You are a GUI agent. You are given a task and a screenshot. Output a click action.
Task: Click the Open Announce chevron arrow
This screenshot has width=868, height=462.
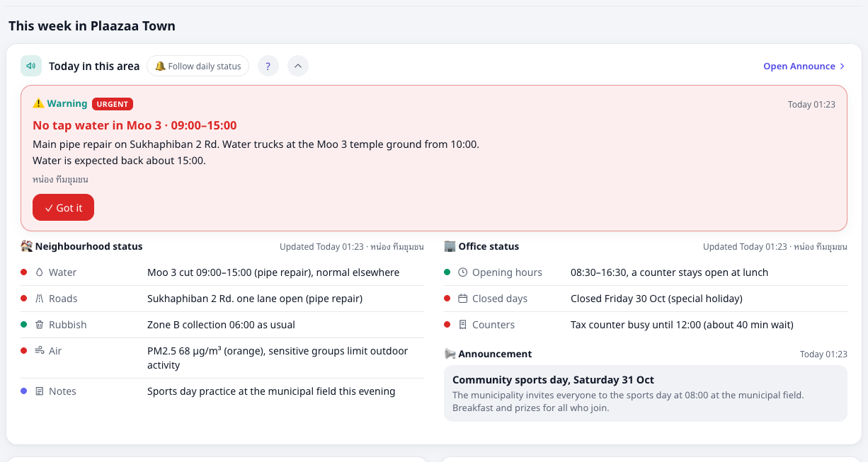pos(842,66)
